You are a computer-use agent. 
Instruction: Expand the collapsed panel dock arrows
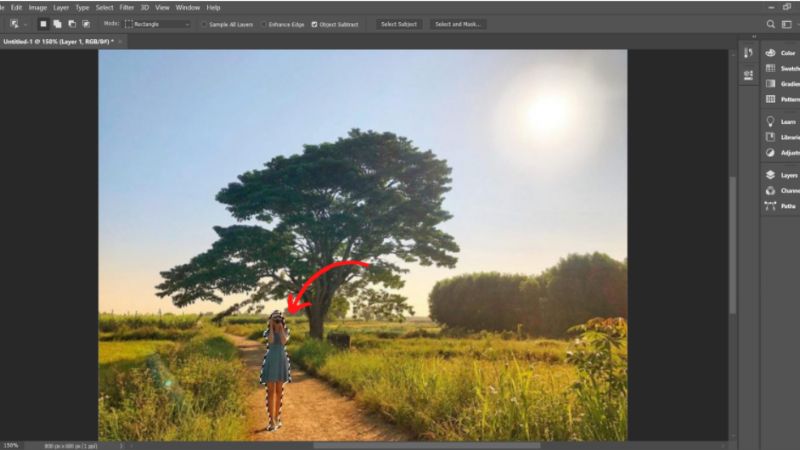click(x=754, y=37)
